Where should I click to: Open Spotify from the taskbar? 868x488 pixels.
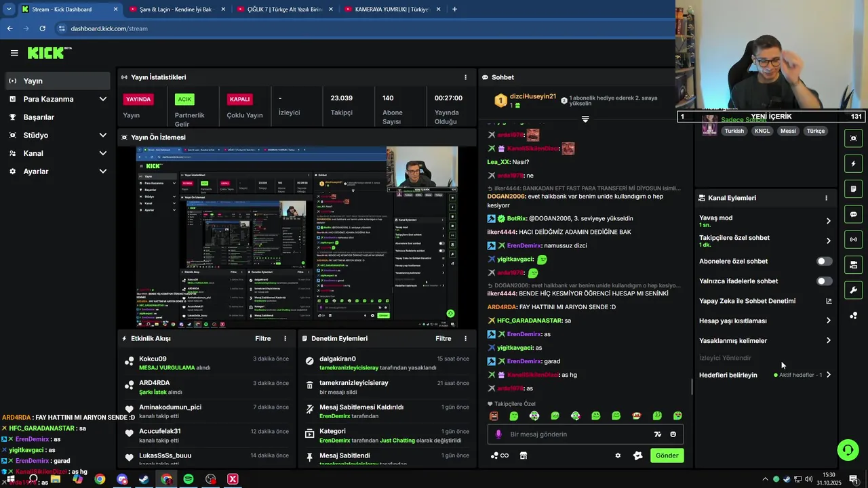[x=189, y=479]
